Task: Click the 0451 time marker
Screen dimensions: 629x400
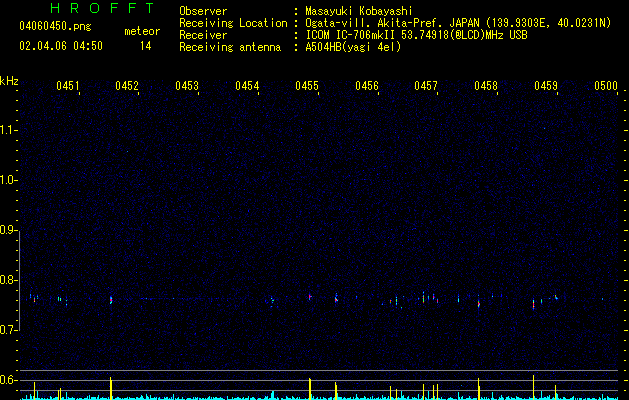Action: point(67,86)
